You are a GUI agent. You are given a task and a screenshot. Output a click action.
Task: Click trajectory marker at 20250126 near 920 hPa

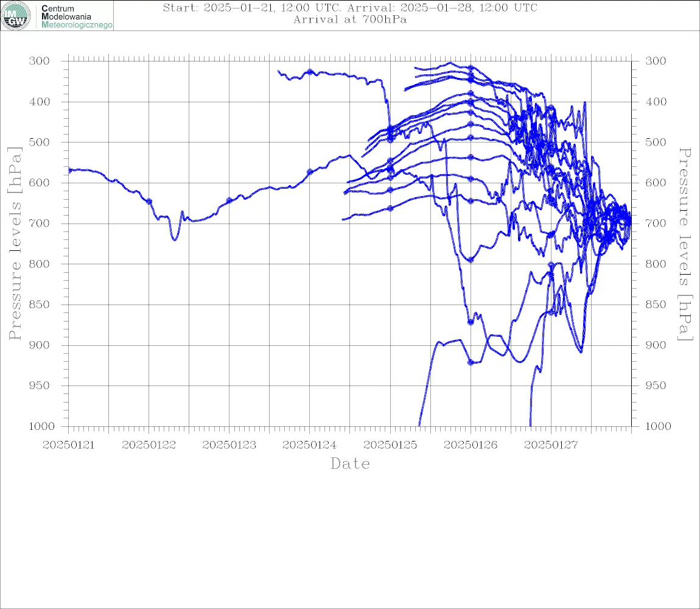click(471, 362)
